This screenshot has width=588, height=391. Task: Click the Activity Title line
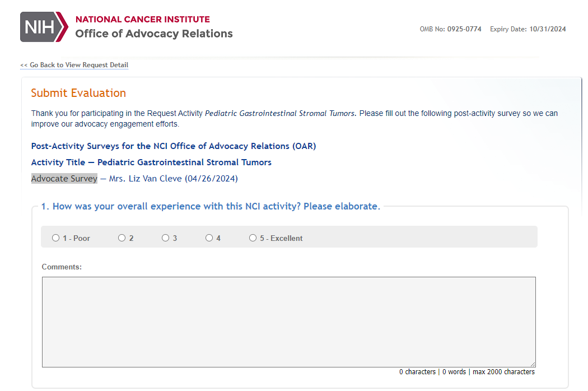tap(151, 162)
